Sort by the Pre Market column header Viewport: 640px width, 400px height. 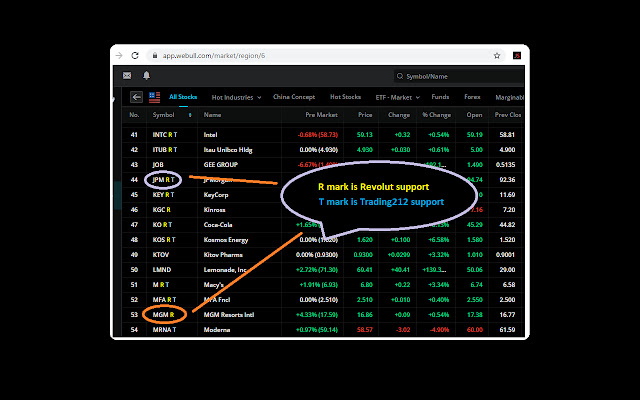coord(321,115)
